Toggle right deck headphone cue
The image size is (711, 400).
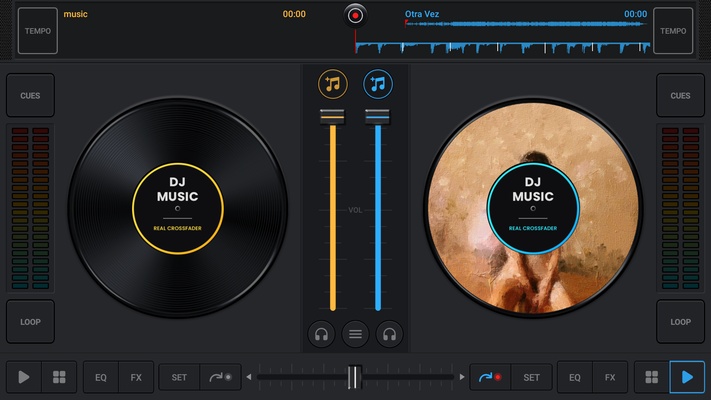[x=390, y=335]
